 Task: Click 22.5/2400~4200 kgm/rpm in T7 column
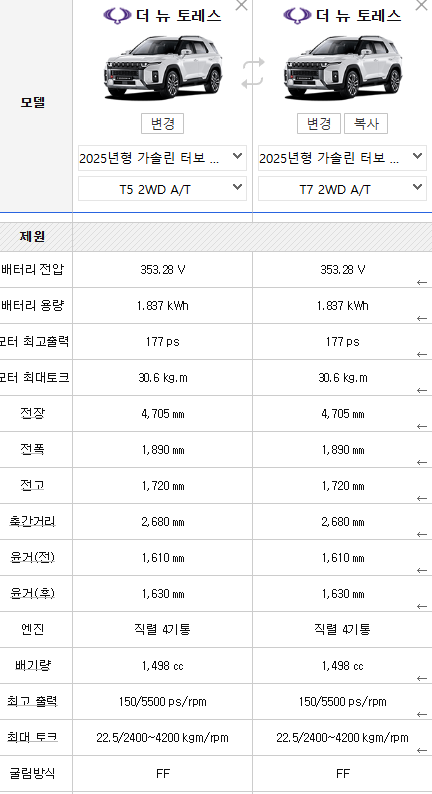point(342,737)
